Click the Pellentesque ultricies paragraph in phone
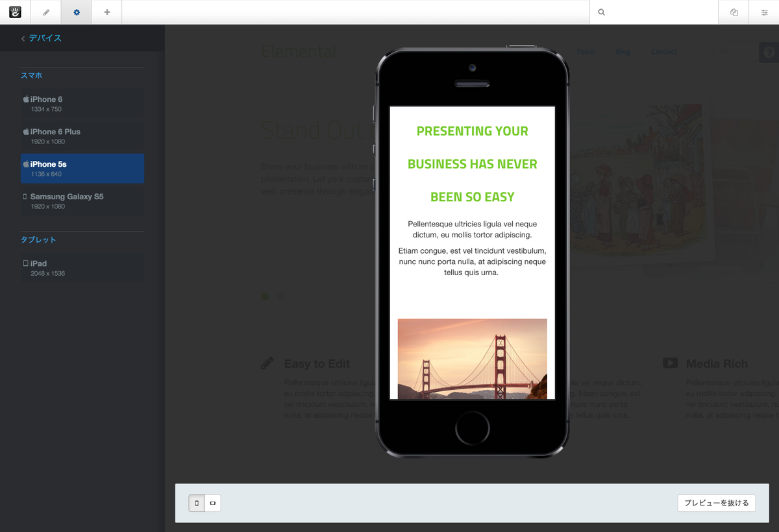This screenshot has height=532, width=779. pyautogui.click(x=472, y=229)
